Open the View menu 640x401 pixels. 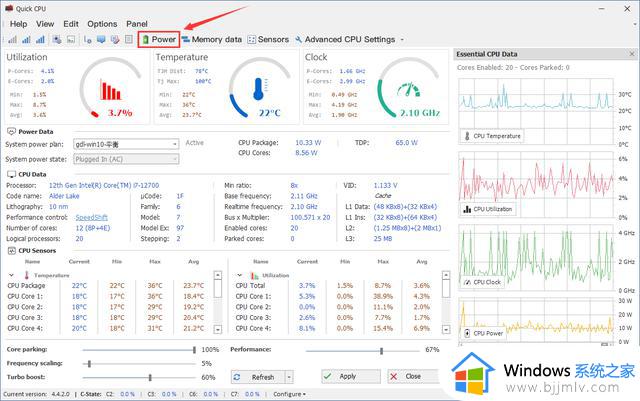[45, 24]
